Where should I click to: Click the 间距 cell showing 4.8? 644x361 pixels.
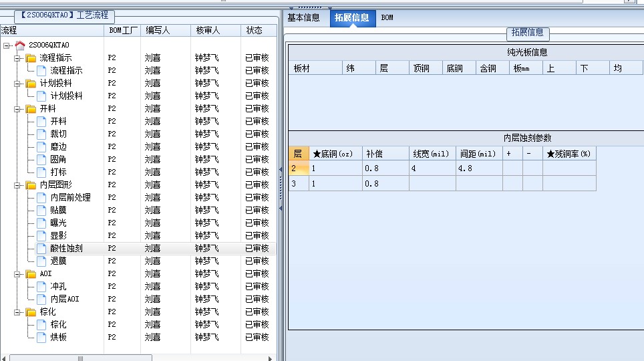click(x=479, y=168)
